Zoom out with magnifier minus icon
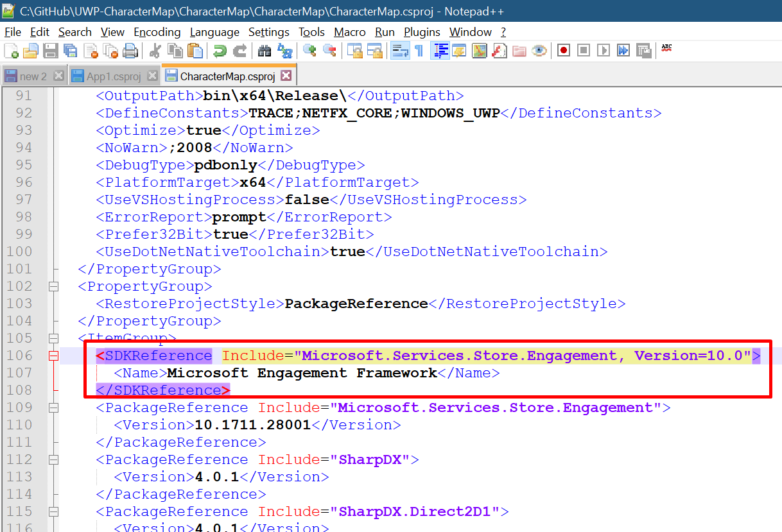Screen dimensions: 782x532 pyautogui.click(x=329, y=51)
